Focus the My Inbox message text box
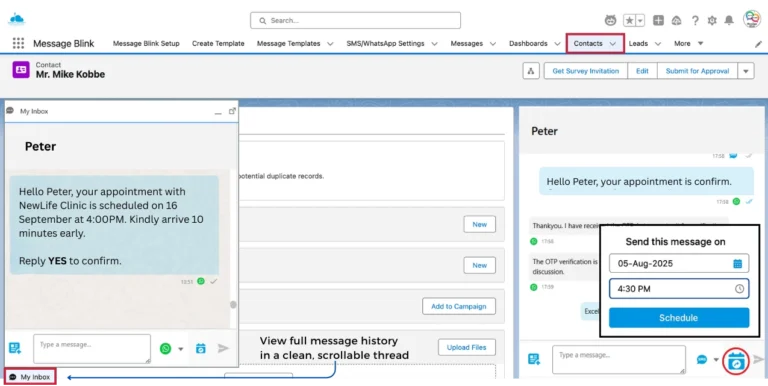The width and height of the screenshot is (768, 386). click(92, 349)
